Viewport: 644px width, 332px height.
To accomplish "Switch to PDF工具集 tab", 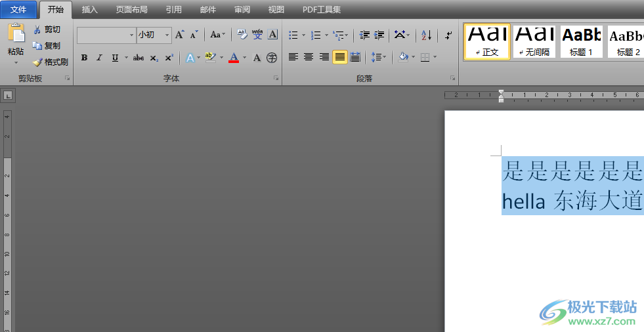I will point(322,9).
